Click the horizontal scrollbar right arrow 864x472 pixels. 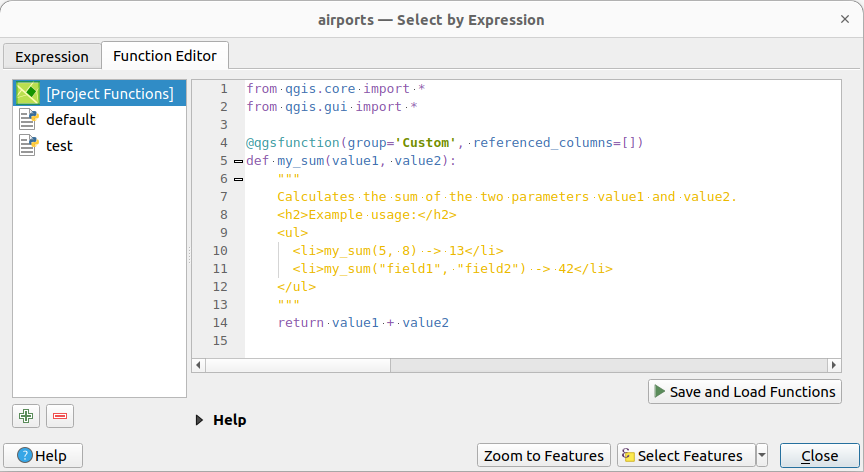(x=834, y=365)
